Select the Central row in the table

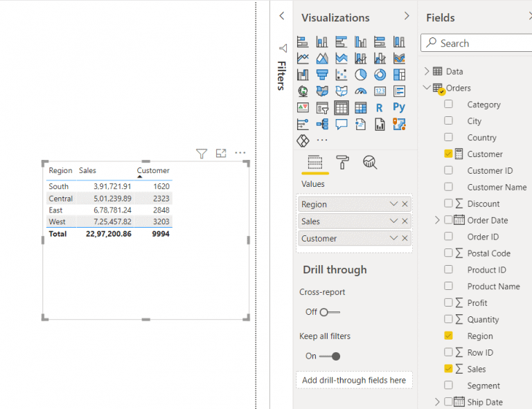tap(109, 199)
